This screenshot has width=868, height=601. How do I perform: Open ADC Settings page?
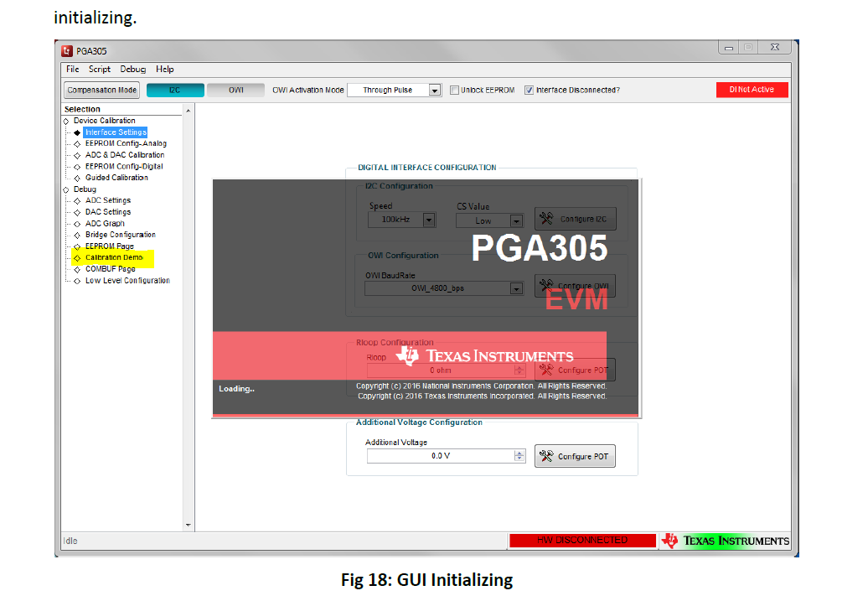click(x=108, y=200)
